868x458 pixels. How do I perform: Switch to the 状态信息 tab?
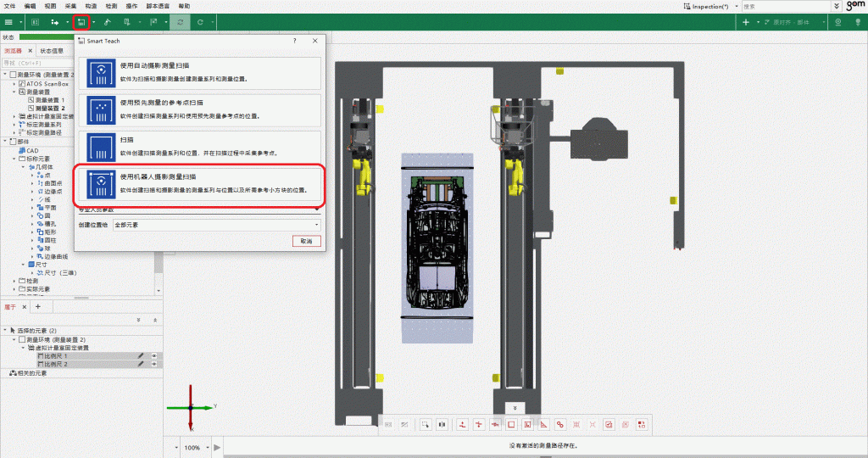(x=52, y=51)
